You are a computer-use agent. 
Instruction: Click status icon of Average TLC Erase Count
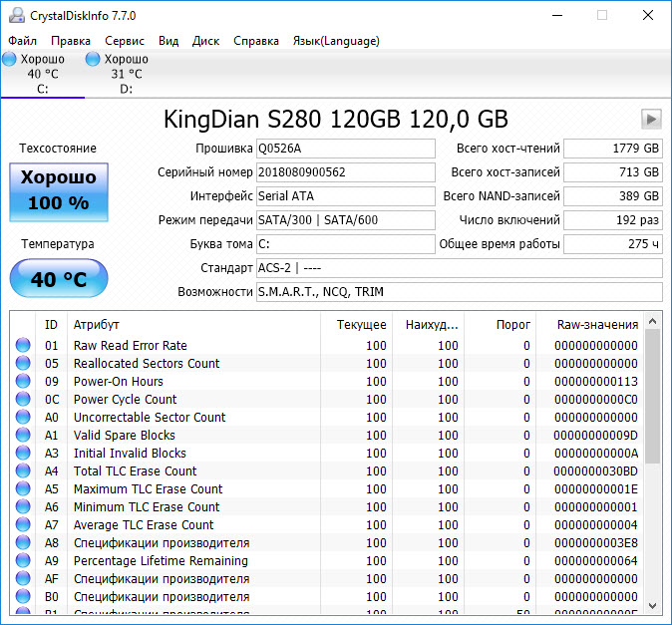click(23, 524)
